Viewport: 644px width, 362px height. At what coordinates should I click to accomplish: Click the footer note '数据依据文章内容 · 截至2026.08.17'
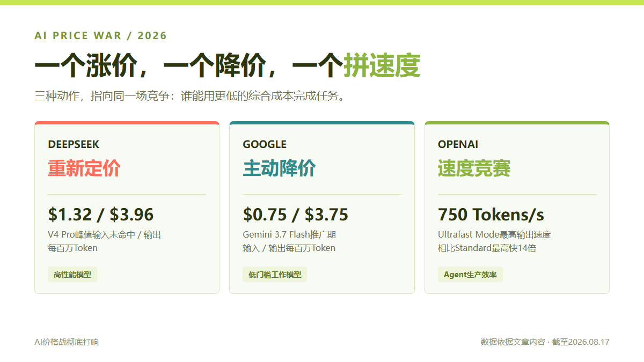(545, 342)
